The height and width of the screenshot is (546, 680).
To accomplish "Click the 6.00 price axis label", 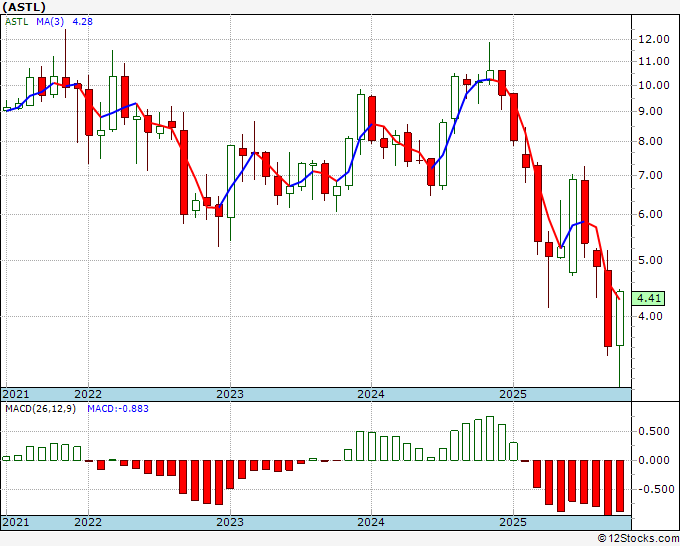I will (x=651, y=214).
